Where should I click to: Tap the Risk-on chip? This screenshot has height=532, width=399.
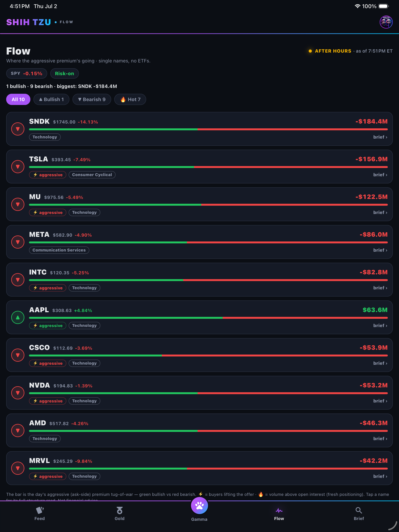[x=64, y=73]
